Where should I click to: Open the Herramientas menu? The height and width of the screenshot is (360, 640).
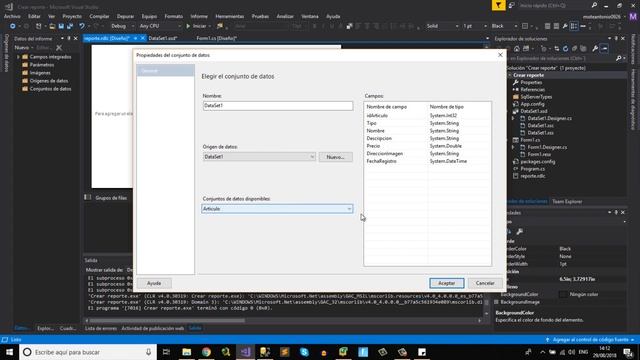coord(229,16)
